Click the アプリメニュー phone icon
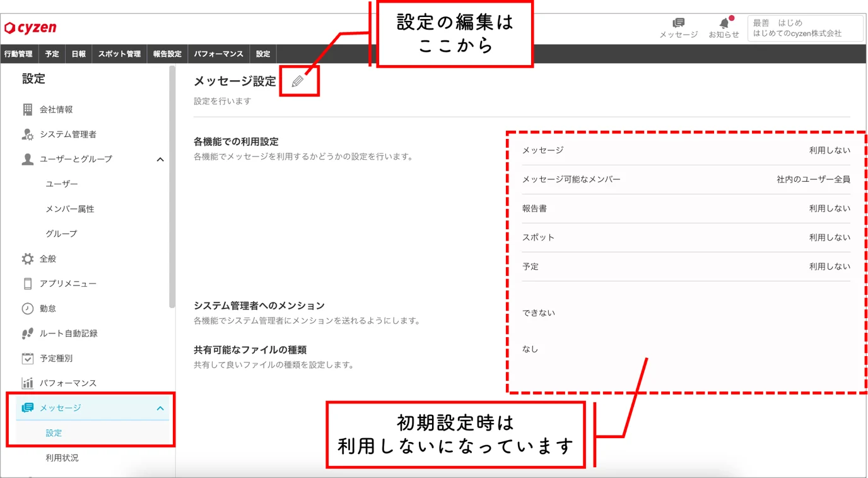This screenshot has width=868, height=478. pyautogui.click(x=27, y=284)
